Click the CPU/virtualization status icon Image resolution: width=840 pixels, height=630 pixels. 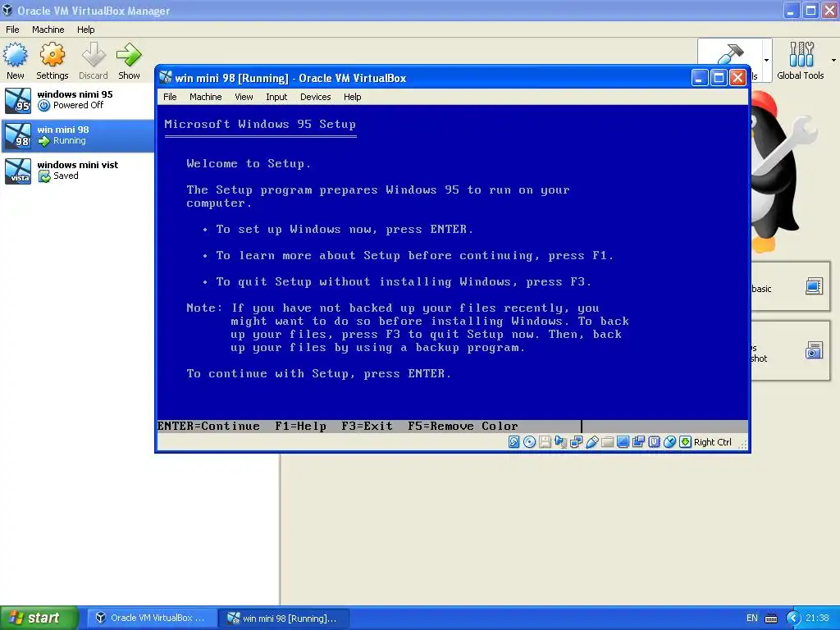pyautogui.click(x=654, y=442)
